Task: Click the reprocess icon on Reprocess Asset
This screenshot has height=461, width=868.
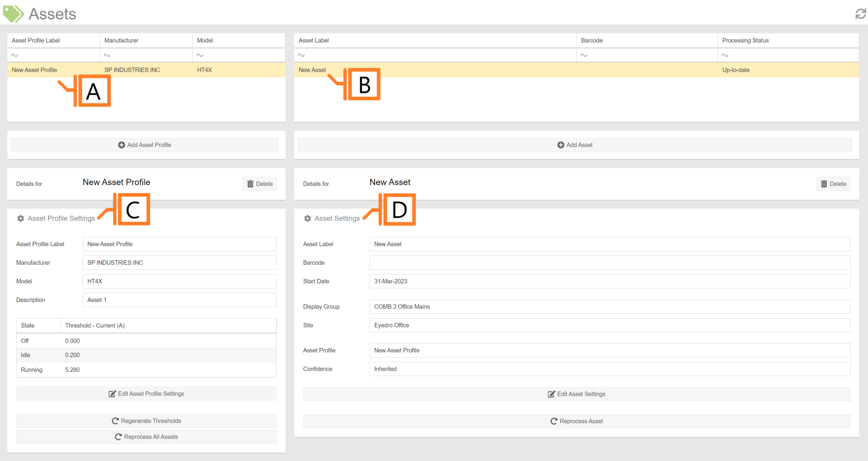Action: (554, 421)
